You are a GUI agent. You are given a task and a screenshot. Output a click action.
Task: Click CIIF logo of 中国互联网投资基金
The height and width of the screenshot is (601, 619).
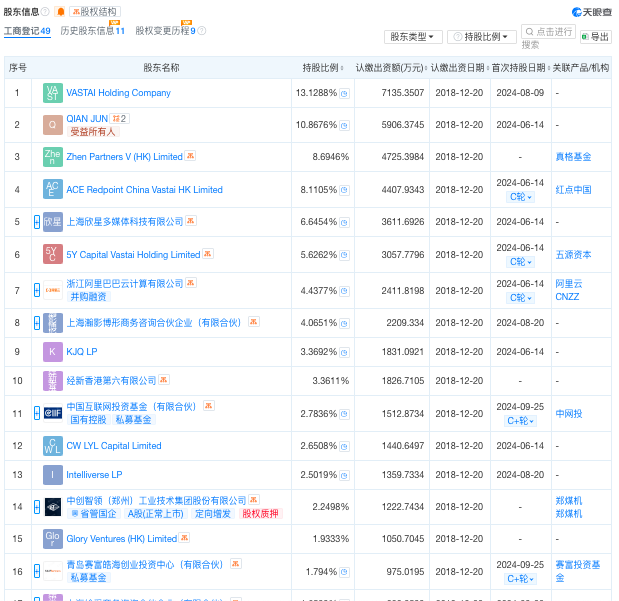53,413
